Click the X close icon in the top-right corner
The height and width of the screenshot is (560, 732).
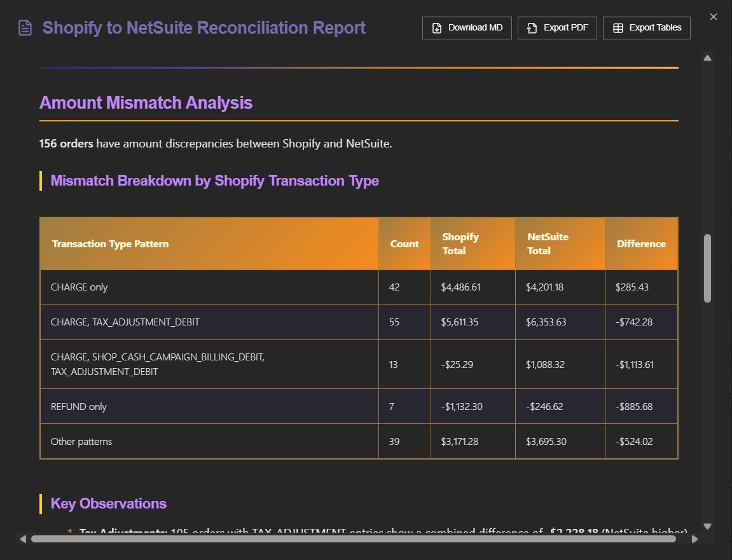click(x=713, y=17)
